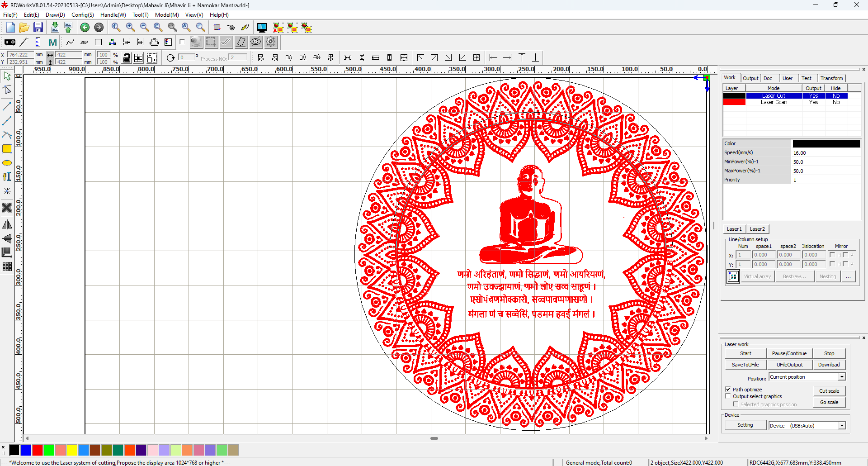
Task: Uncheck the Path optimize option
Action: [728, 389]
